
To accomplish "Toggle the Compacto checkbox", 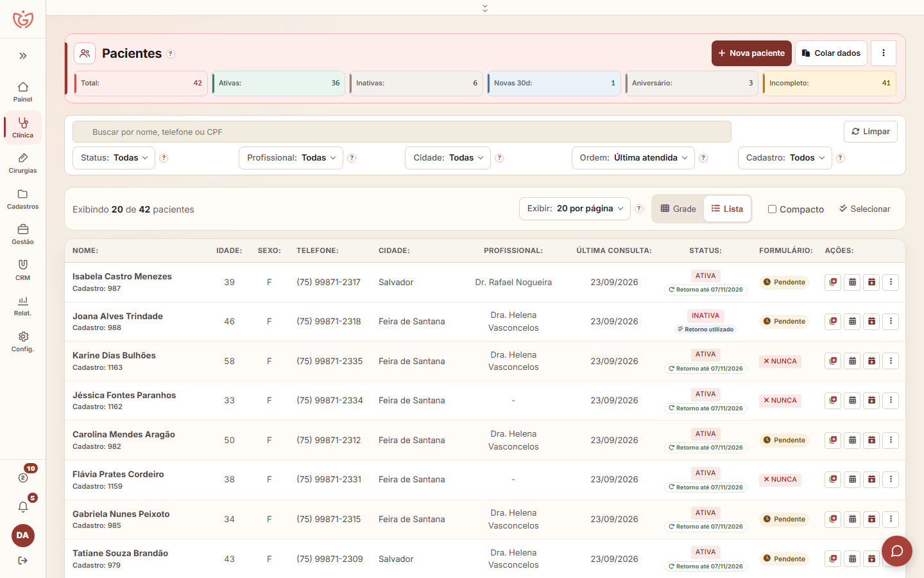I will point(773,209).
